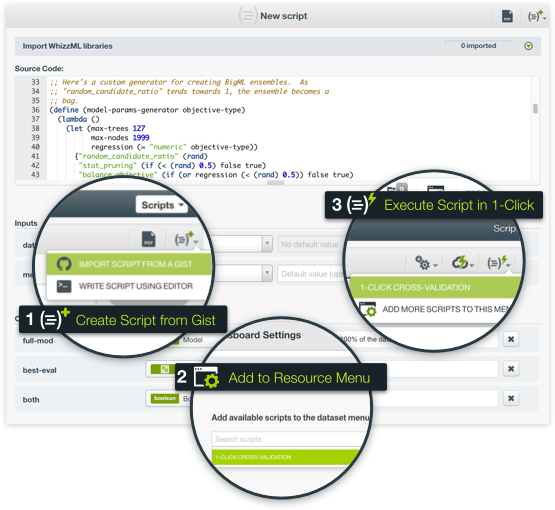555x510 pixels.
Task: Click the code line "max-nodes 1999"
Action: point(120,137)
